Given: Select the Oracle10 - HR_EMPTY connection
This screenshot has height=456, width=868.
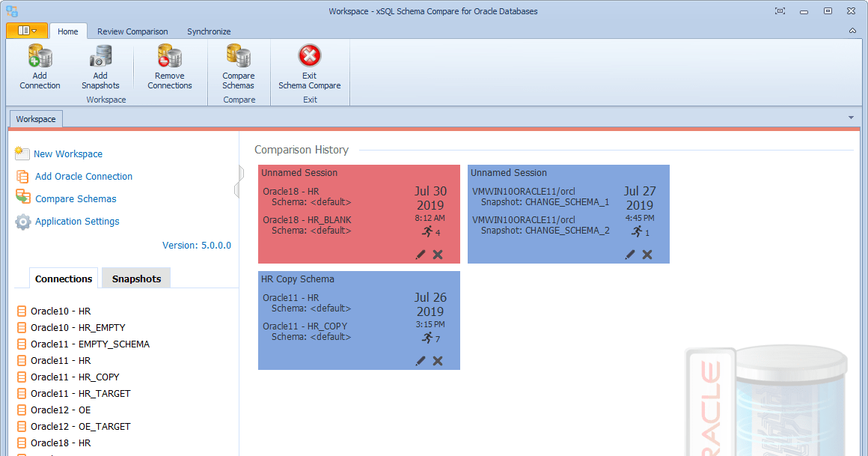Looking at the screenshot, I should pyautogui.click(x=78, y=328).
